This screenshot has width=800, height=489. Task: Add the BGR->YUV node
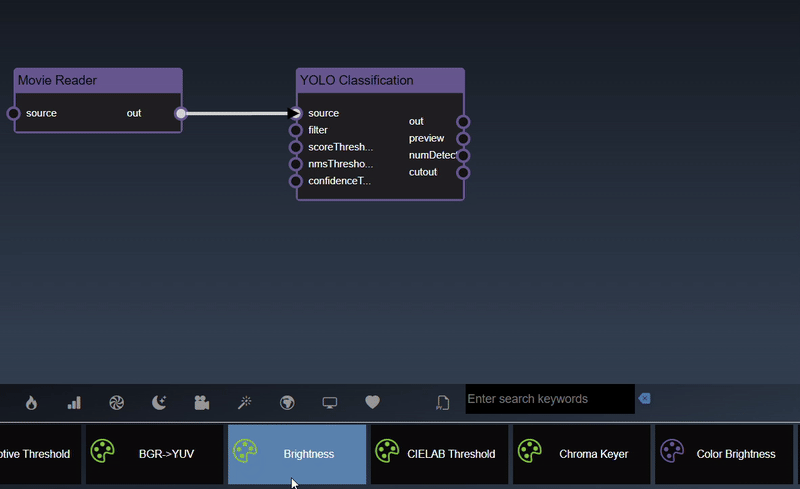tap(154, 454)
